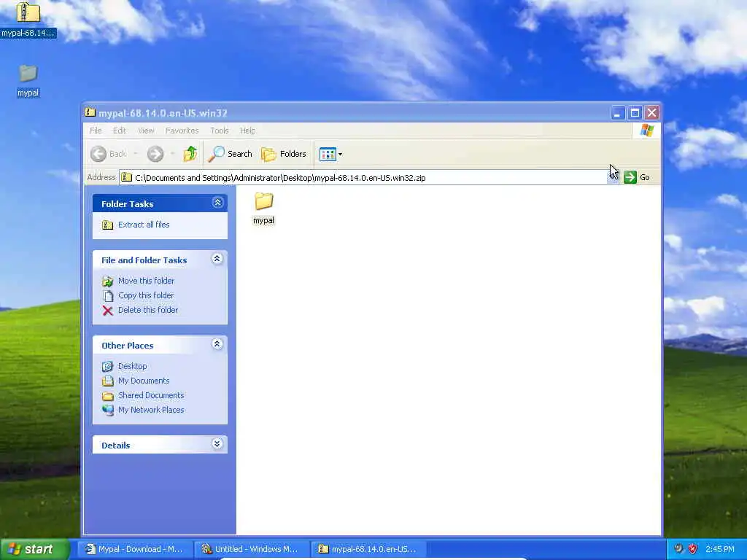
Task: Click the Windows flag logo in menu bar
Action: pyautogui.click(x=647, y=130)
